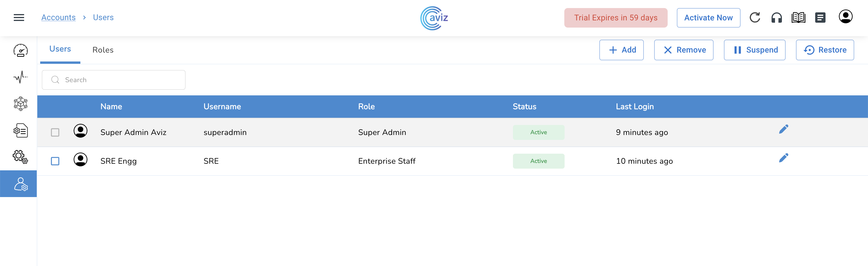Viewport: 868px width, 266px height.
Task: Select the Super Admin Aviz checkbox
Action: (x=55, y=132)
